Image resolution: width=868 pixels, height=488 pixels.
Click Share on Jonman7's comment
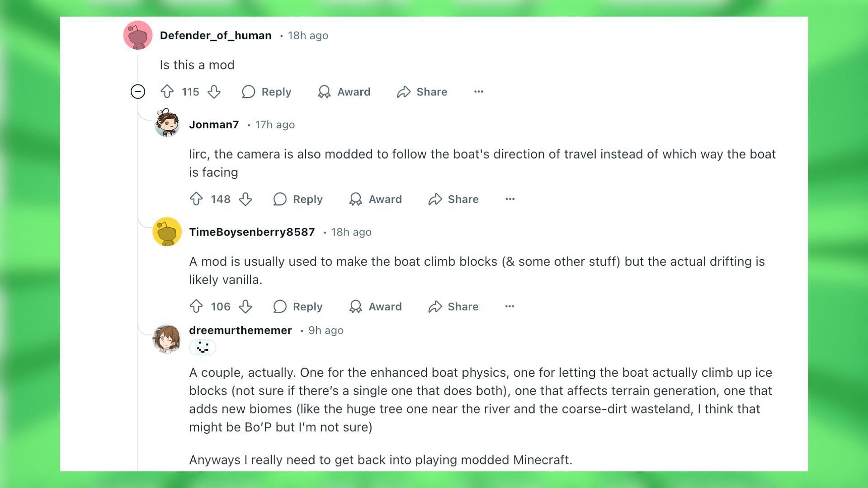tap(454, 199)
